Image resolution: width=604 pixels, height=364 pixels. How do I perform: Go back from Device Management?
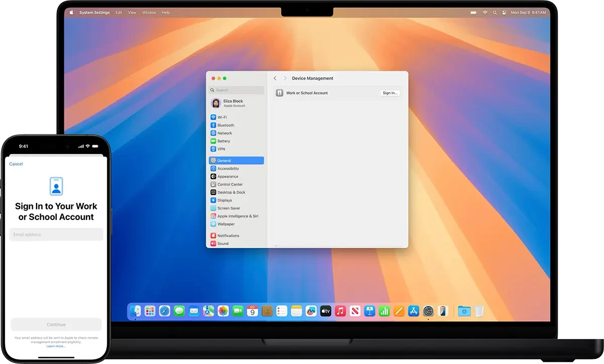point(275,79)
